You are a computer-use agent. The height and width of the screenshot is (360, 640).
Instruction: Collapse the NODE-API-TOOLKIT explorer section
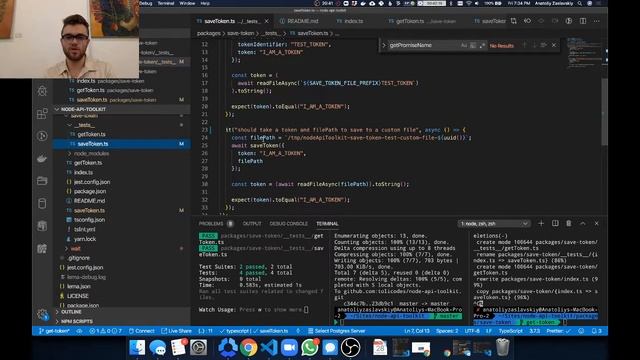(x=122, y=109)
